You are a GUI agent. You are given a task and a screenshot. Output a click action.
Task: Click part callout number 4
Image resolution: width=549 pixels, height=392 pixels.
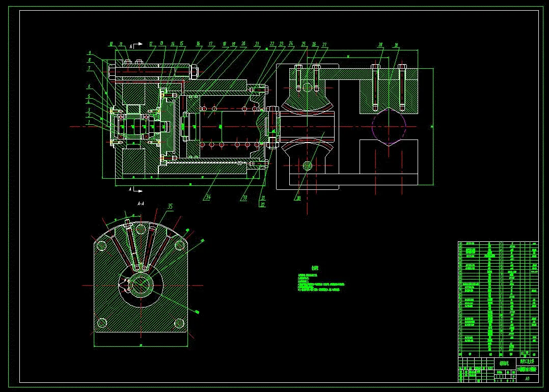pos(89,102)
